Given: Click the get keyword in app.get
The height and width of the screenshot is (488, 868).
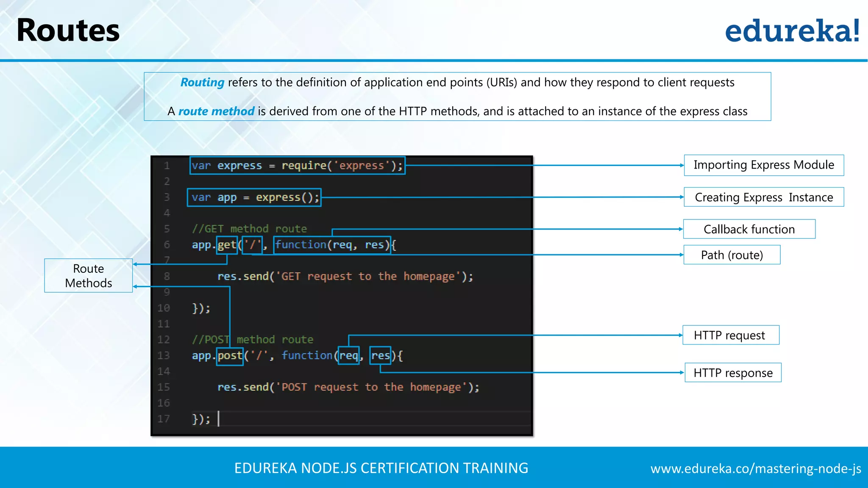Looking at the screenshot, I should click(x=227, y=245).
